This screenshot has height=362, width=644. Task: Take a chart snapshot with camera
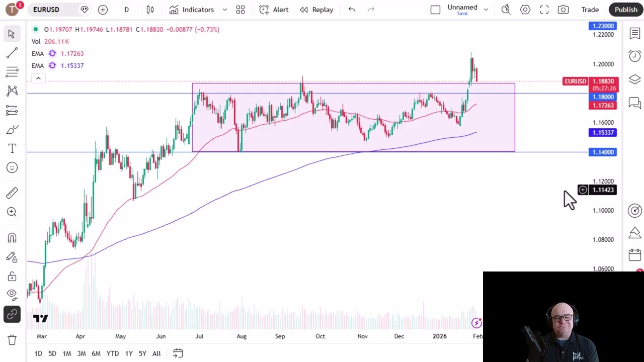(x=563, y=10)
